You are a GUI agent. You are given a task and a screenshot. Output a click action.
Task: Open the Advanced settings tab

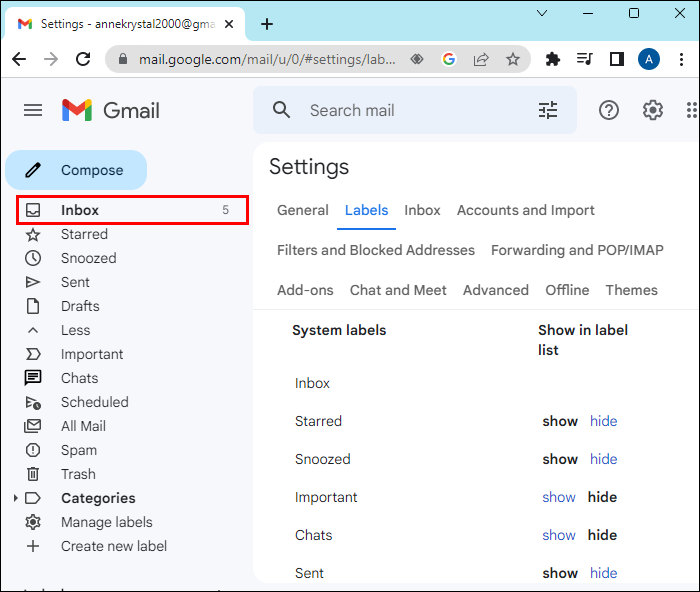[496, 290]
